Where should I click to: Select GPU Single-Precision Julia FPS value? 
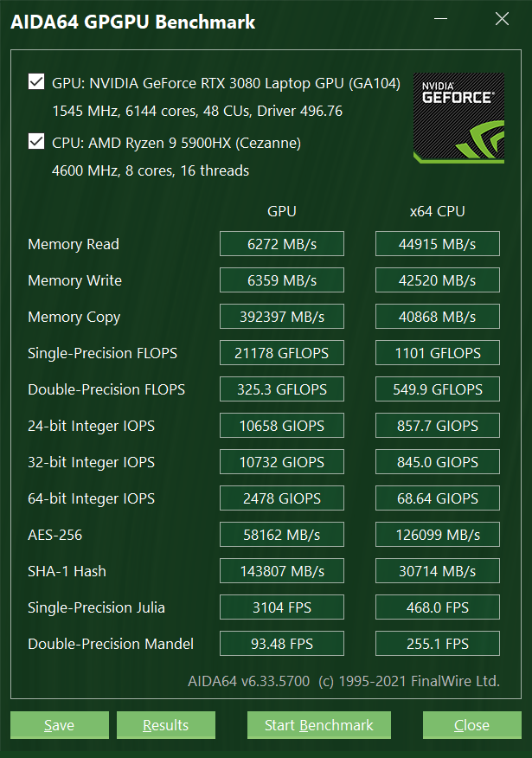click(281, 607)
